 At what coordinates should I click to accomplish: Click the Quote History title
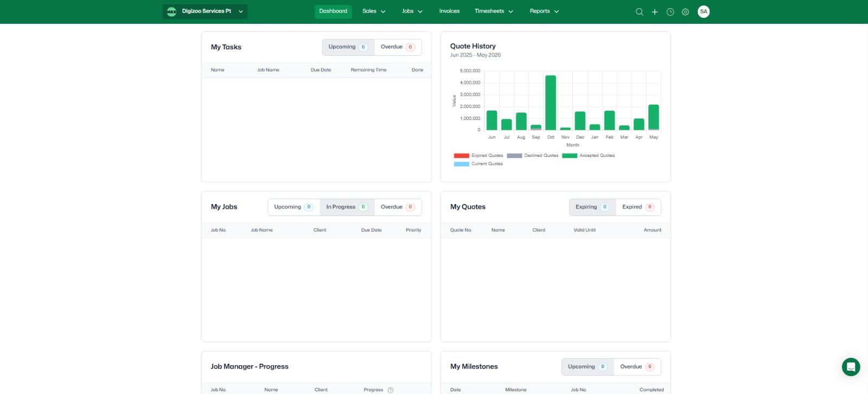(x=473, y=46)
